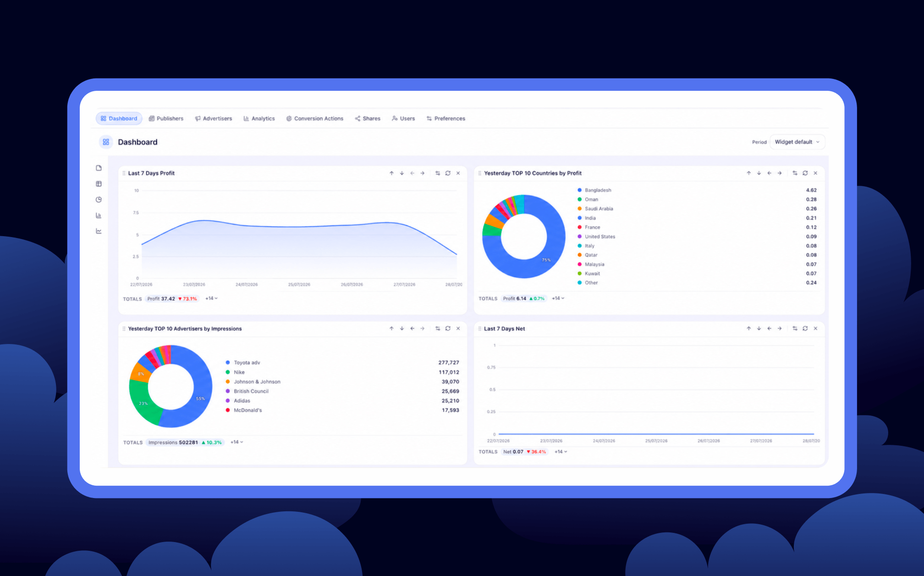Toggle Oman legend item in countries chart
This screenshot has height=576, width=924.
pyautogui.click(x=588, y=199)
